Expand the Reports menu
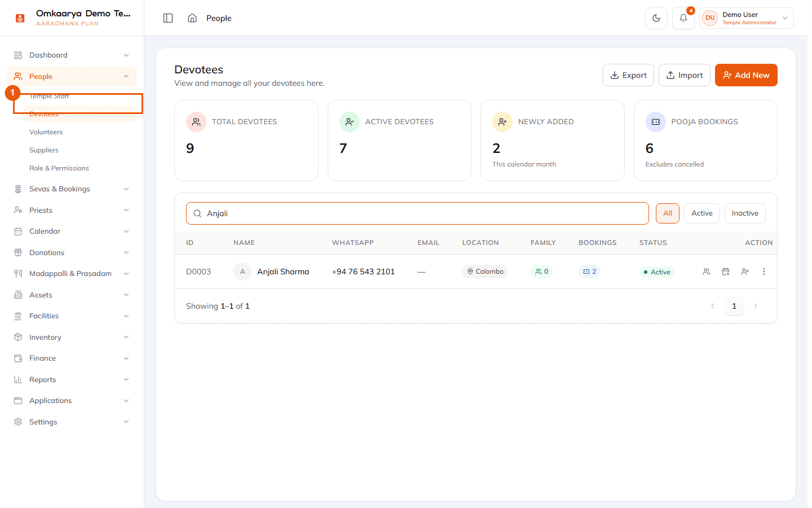The height and width of the screenshot is (508, 812). pyautogui.click(x=72, y=379)
